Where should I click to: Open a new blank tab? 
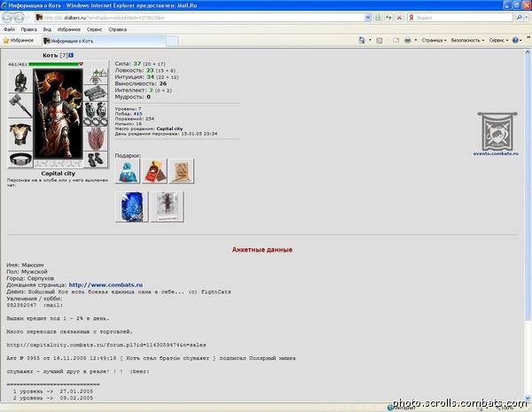click(x=172, y=41)
